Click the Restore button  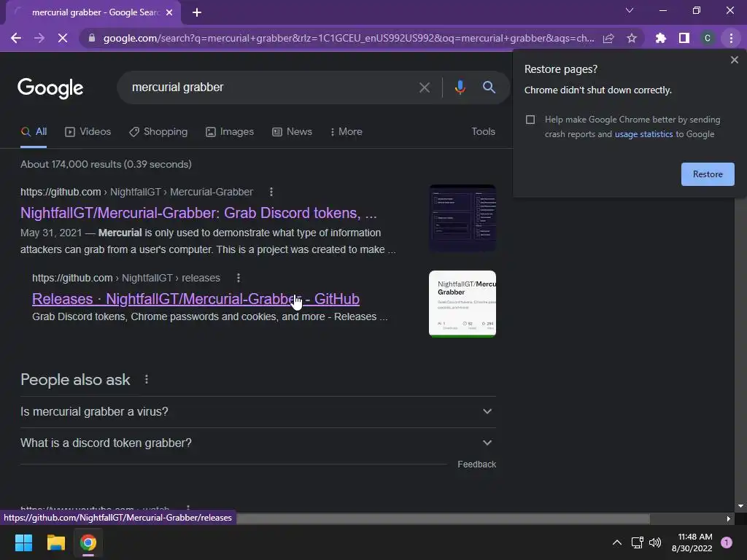click(708, 174)
